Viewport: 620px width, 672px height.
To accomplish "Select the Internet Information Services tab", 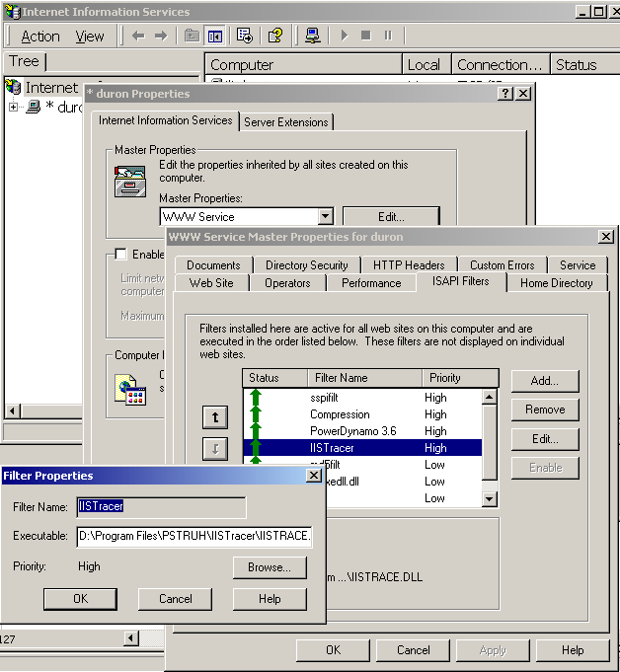I will click(165, 120).
